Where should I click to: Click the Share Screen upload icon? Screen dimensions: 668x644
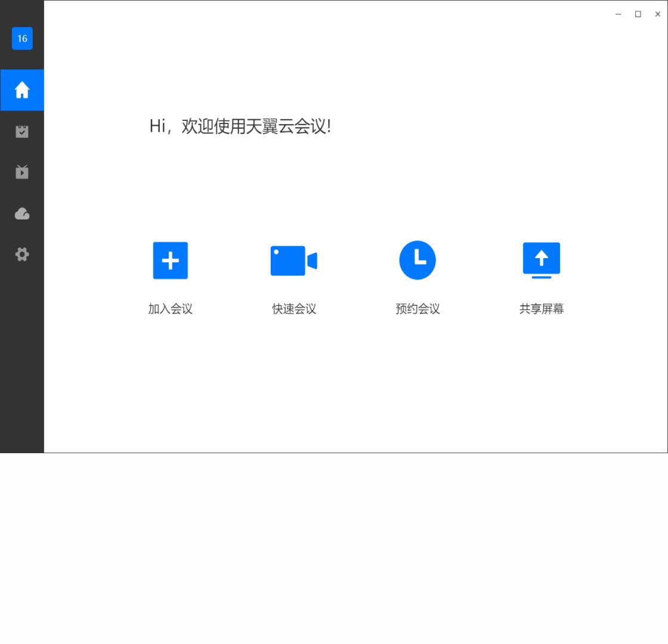(542, 260)
